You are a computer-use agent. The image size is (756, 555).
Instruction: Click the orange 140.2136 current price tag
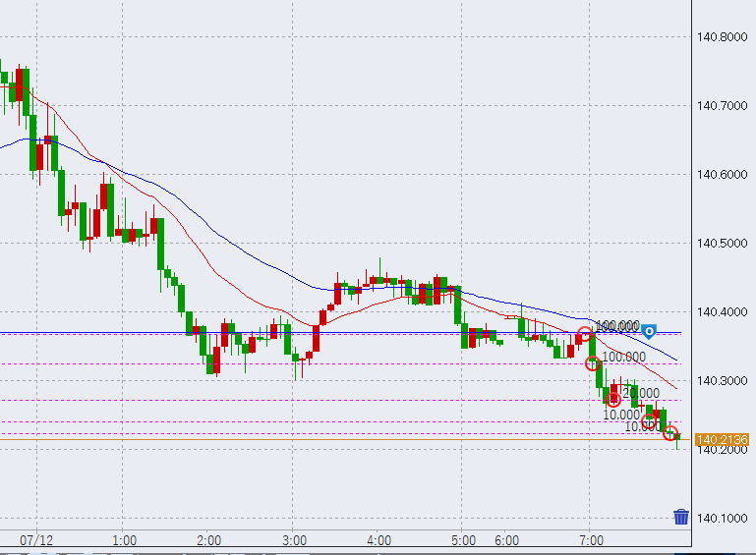[x=722, y=439]
